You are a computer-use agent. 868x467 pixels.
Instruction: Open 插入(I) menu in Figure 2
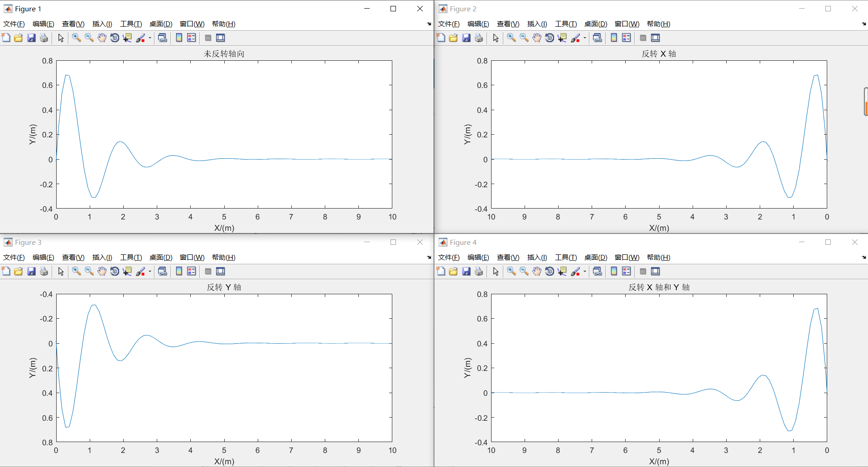537,24
